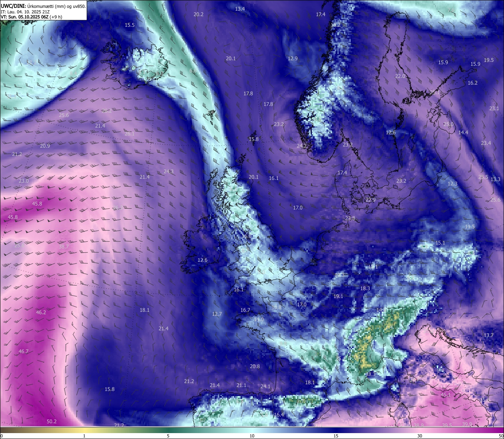Click the '10' tick on the color scale

coord(252,436)
